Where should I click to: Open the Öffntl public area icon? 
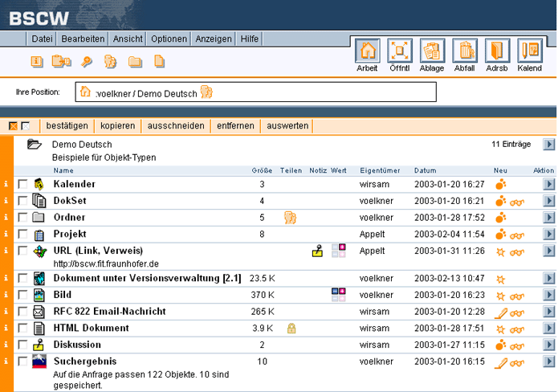[399, 52]
